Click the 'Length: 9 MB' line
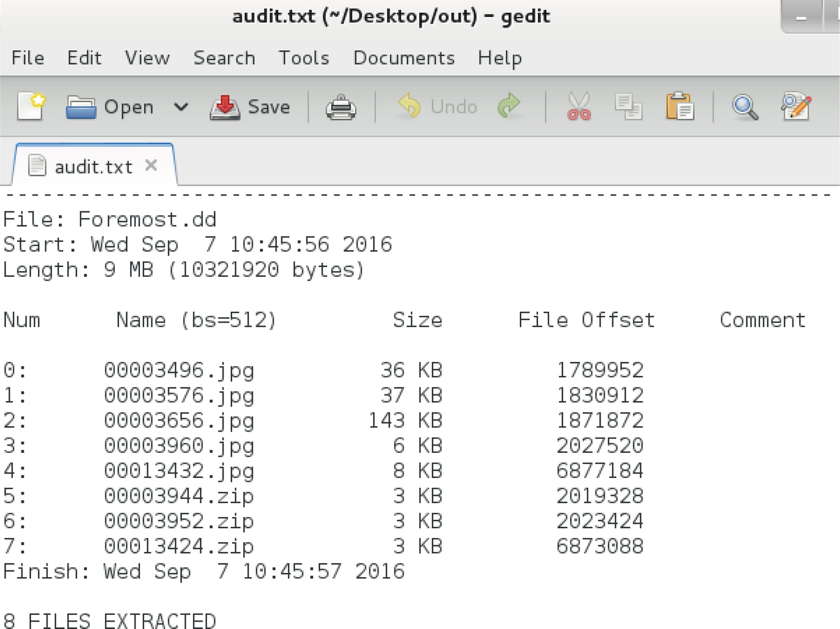The image size is (840, 629). coord(184,270)
